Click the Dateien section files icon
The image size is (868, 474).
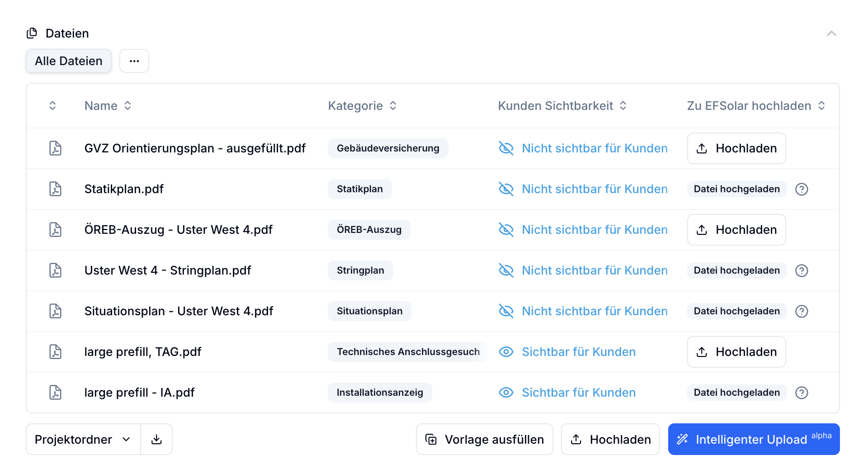32,33
